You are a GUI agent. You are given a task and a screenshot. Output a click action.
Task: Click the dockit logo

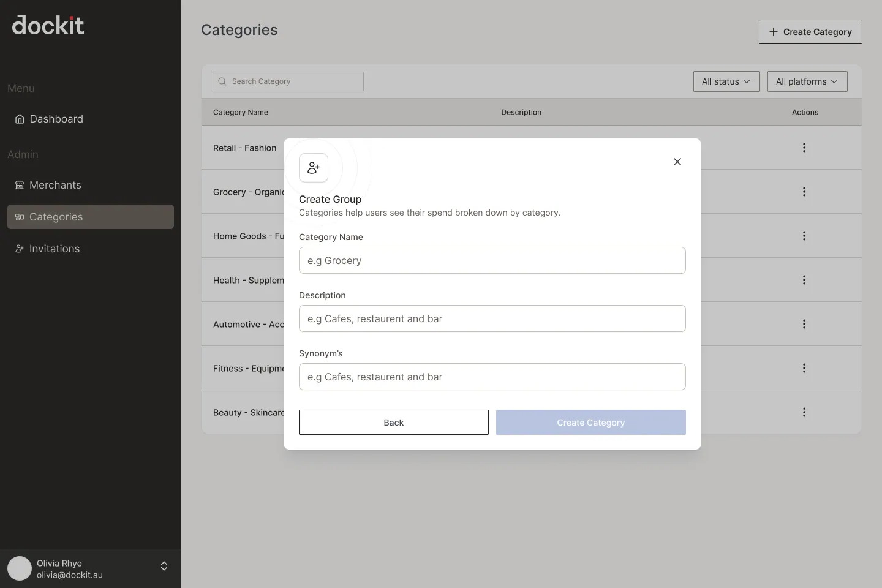tap(48, 25)
